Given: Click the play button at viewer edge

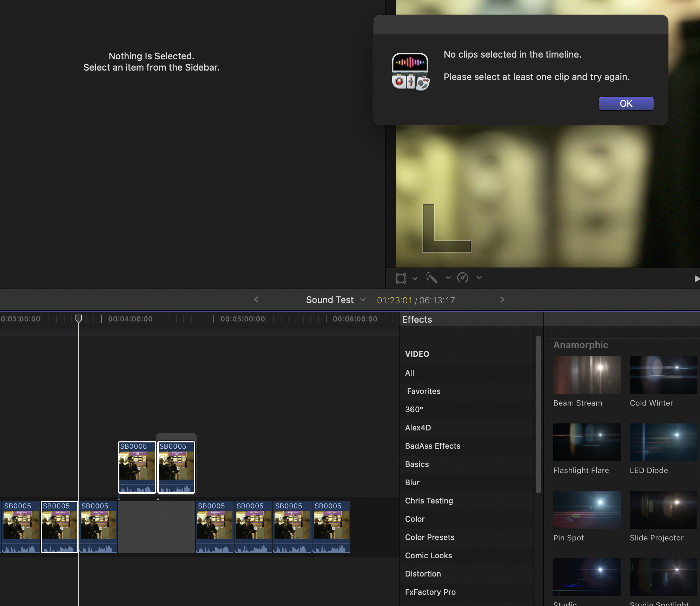Looking at the screenshot, I should 696,279.
